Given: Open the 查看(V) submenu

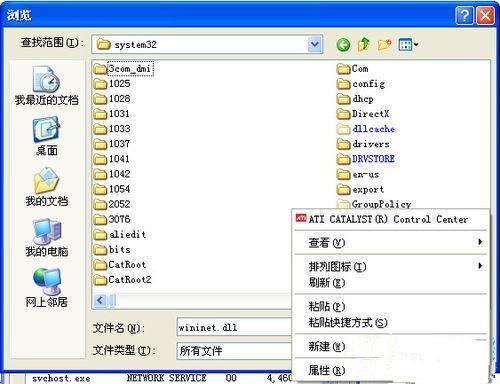Looking at the screenshot, I should [x=390, y=242].
